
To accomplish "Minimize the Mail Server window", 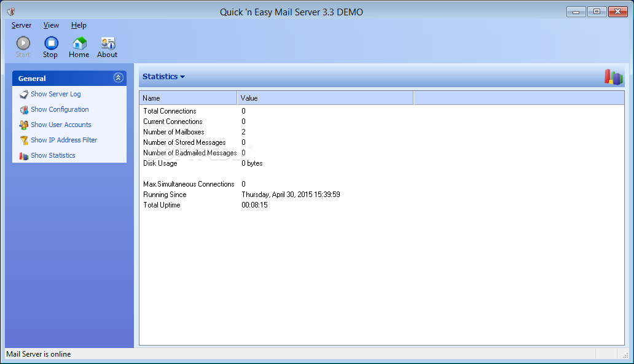I will pos(576,12).
